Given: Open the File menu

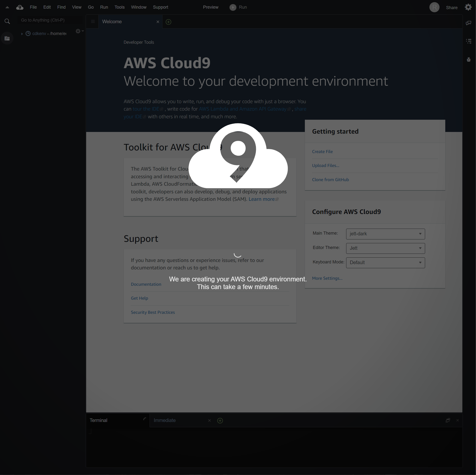Looking at the screenshot, I should [33, 7].
